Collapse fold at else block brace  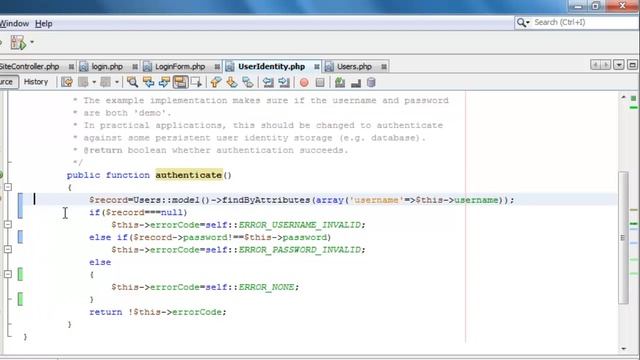(x=8, y=274)
